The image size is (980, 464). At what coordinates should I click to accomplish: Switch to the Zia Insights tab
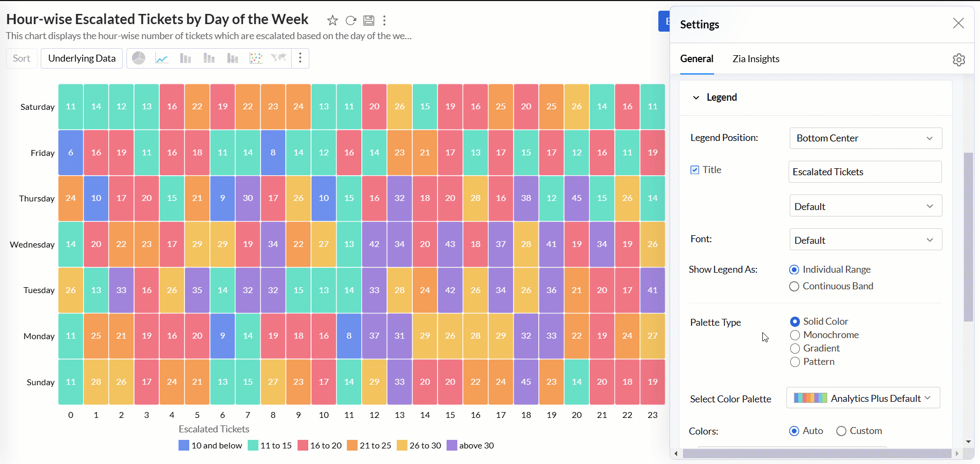(756, 59)
